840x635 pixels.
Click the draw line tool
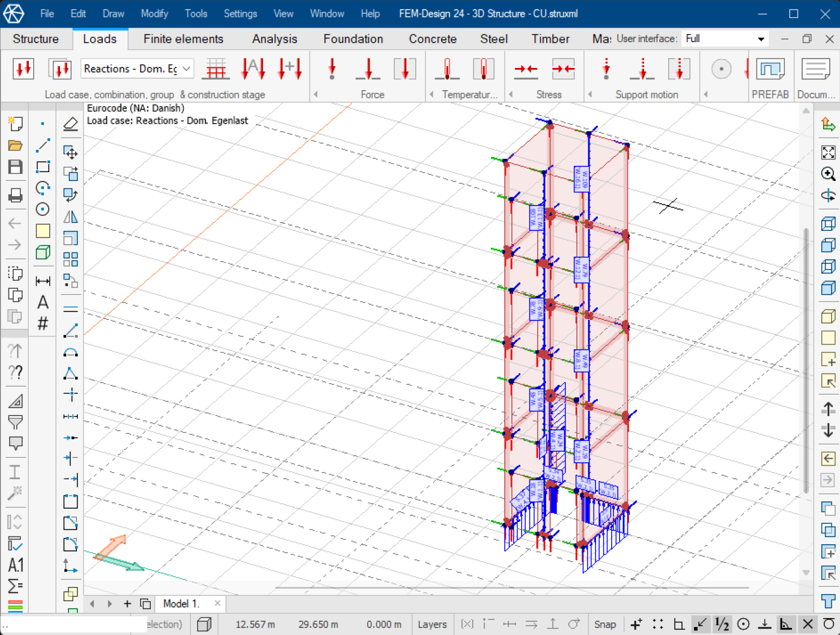click(x=43, y=145)
